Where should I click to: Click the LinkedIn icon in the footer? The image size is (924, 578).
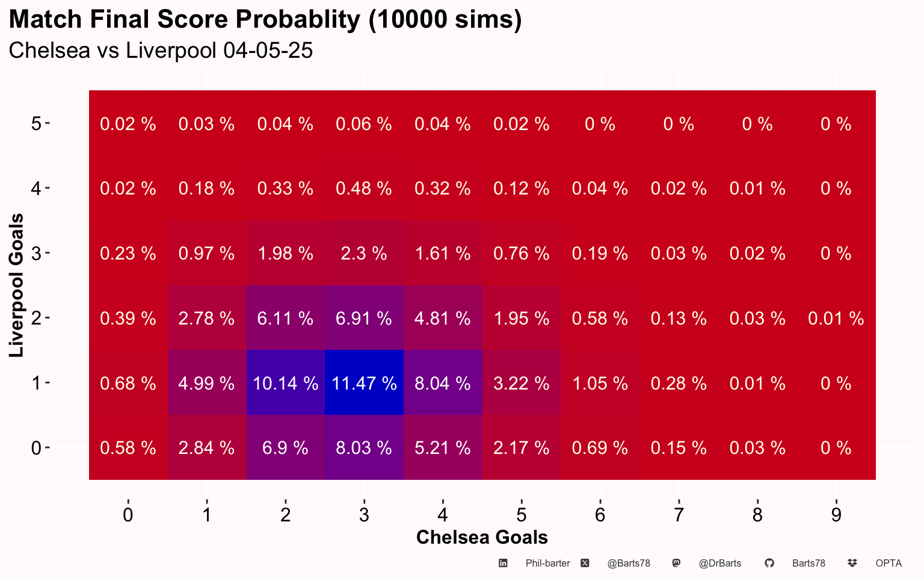pos(503,564)
